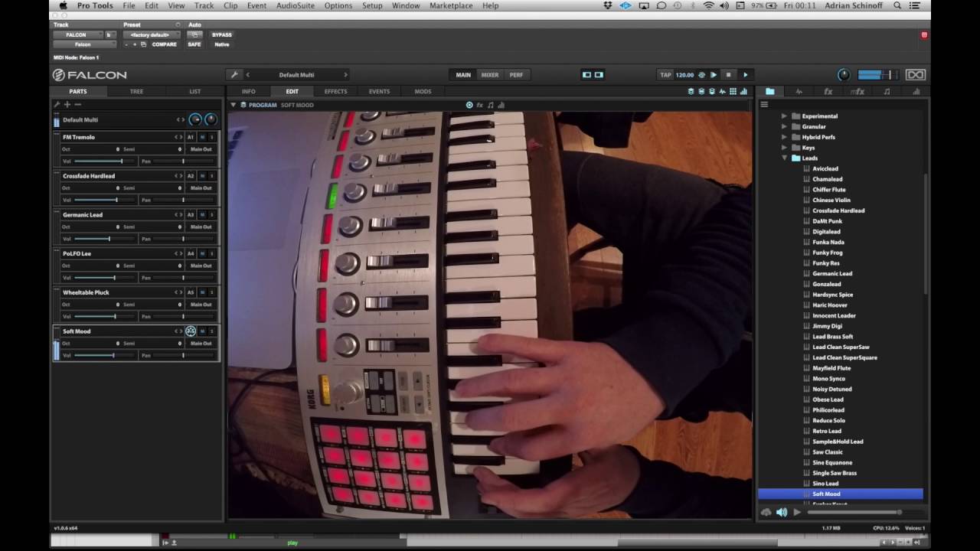
Task: Expand the Granular folder
Action: tap(784, 127)
